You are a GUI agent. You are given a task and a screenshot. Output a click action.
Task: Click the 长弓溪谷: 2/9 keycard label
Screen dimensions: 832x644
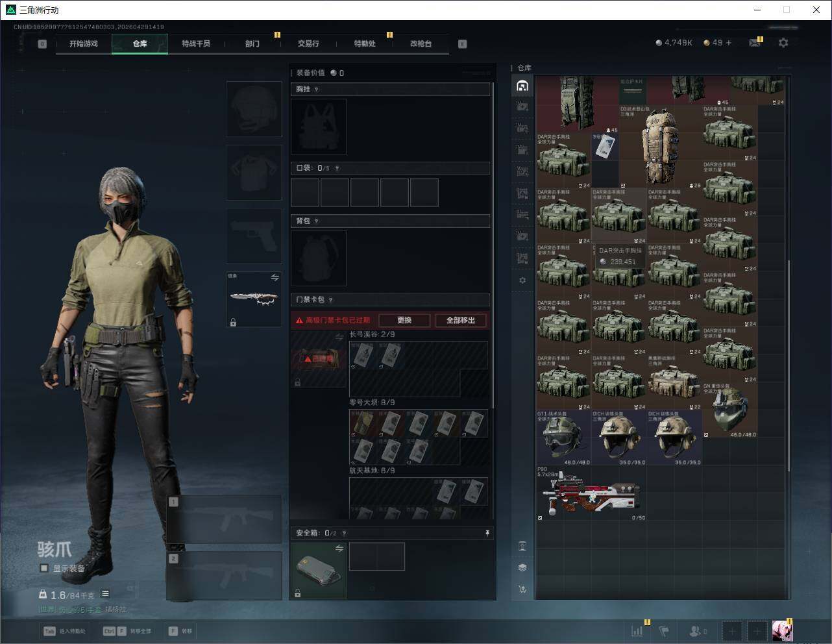click(372, 334)
